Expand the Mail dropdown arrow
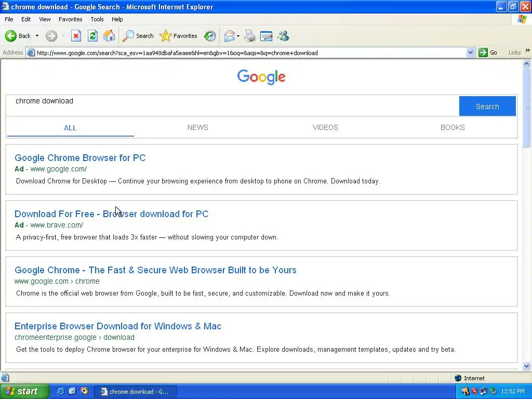The image size is (532, 399). tap(238, 36)
